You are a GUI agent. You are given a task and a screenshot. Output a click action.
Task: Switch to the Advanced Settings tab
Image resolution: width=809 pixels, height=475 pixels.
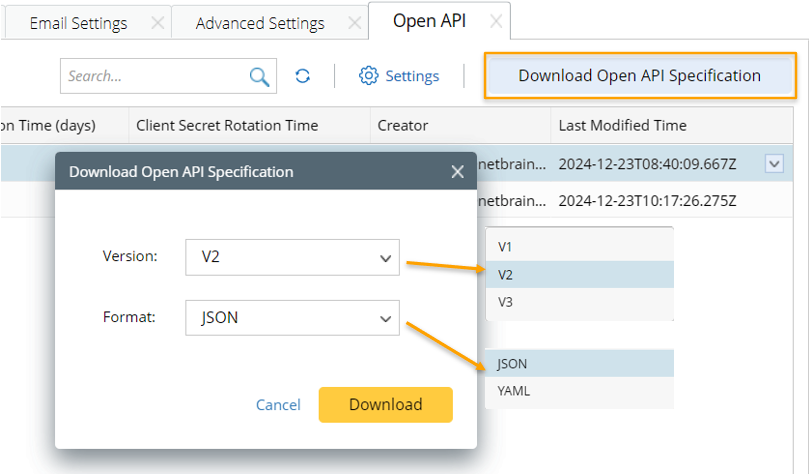(260, 23)
